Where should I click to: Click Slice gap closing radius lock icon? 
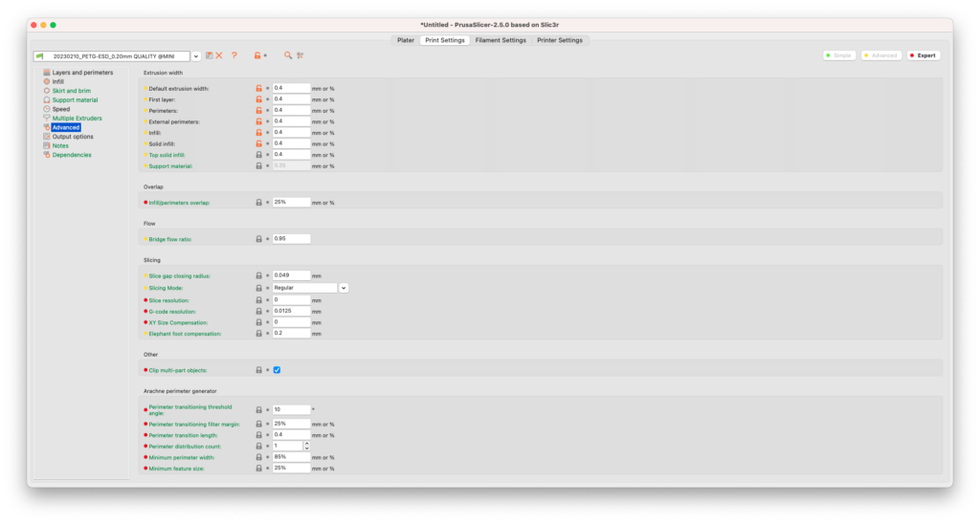tap(258, 276)
